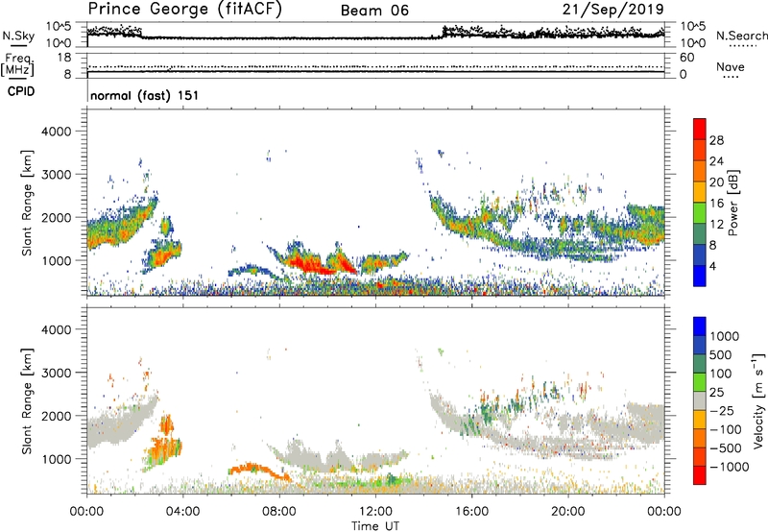Pick the gray -25 to 25 velocity swatch
The image size is (768, 532).
point(700,400)
